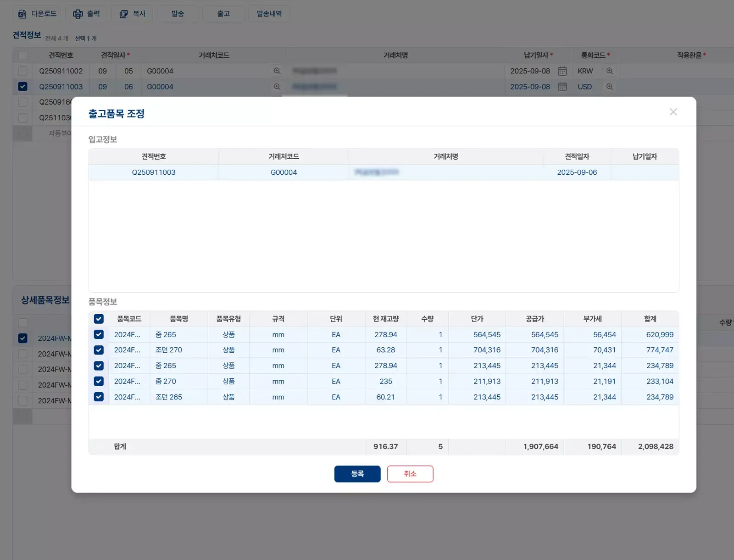Open calendar picker for Q250911002 delivery date
The height and width of the screenshot is (560, 734).
pos(562,71)
